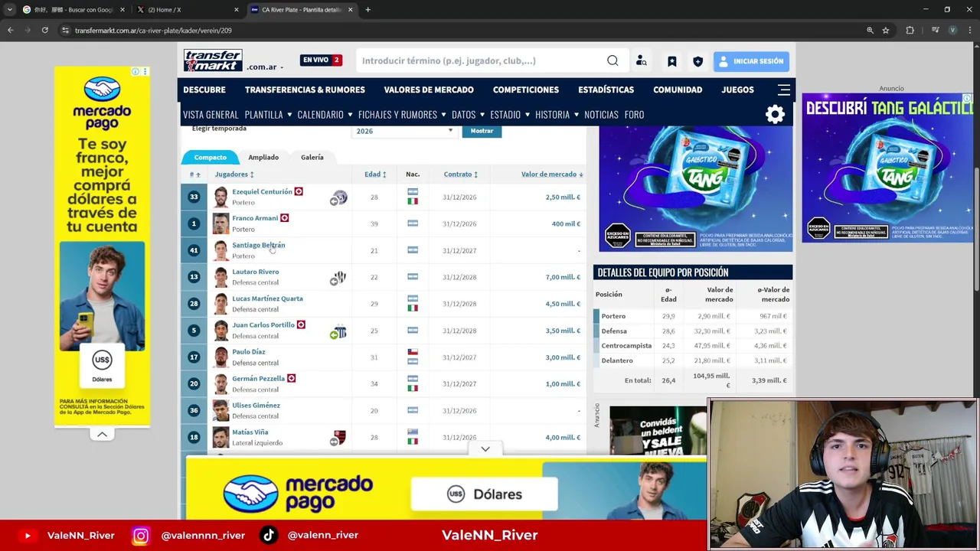Open the ESTADÍSTICAS menu

pyautogui.click(x=606, y=90)
